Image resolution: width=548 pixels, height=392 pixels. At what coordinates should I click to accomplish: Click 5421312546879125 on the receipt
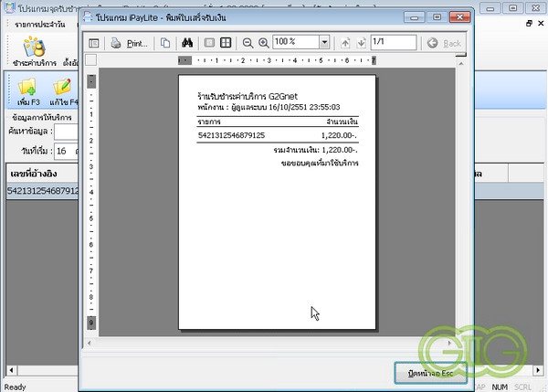231,135
